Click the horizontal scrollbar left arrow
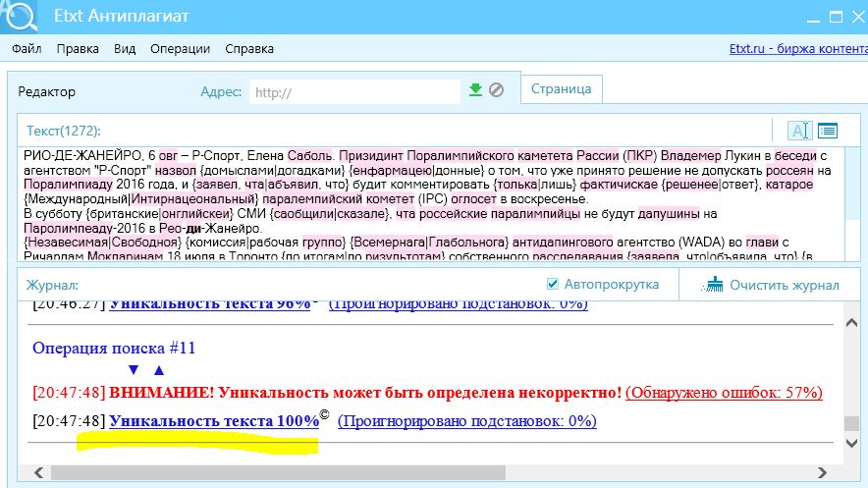 38,472
